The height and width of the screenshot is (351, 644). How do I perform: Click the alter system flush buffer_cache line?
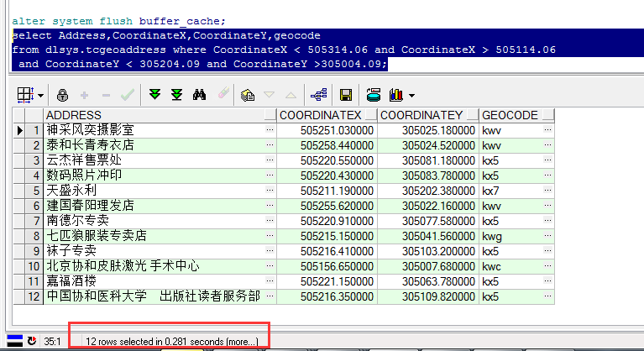coord(118,21)
